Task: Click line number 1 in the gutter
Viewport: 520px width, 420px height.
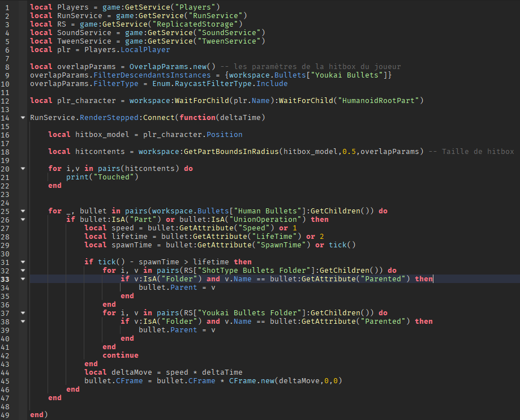Action: coord(7,7)
